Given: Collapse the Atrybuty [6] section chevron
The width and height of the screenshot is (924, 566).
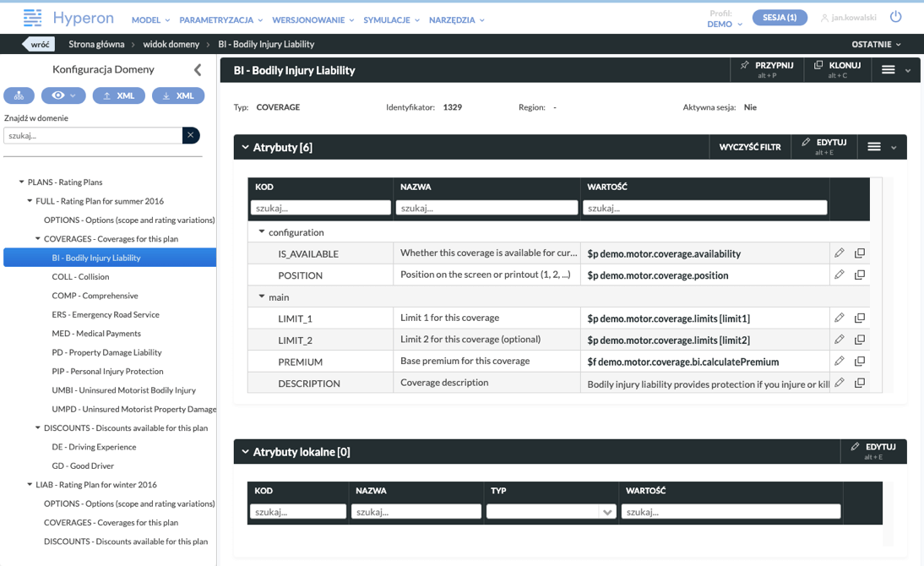Looking at the screenshot, I should coord(245,147).
